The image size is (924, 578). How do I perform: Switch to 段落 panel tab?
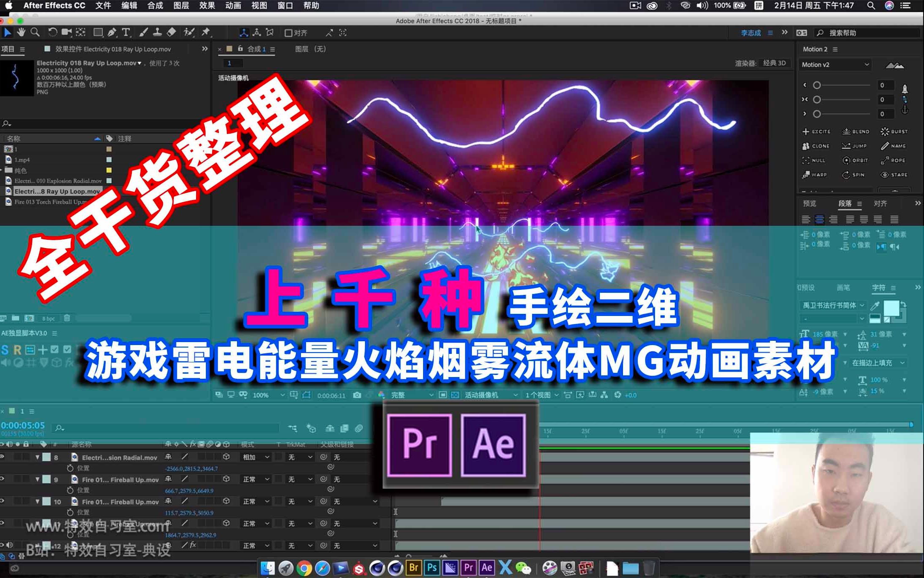tap(844, 203)
